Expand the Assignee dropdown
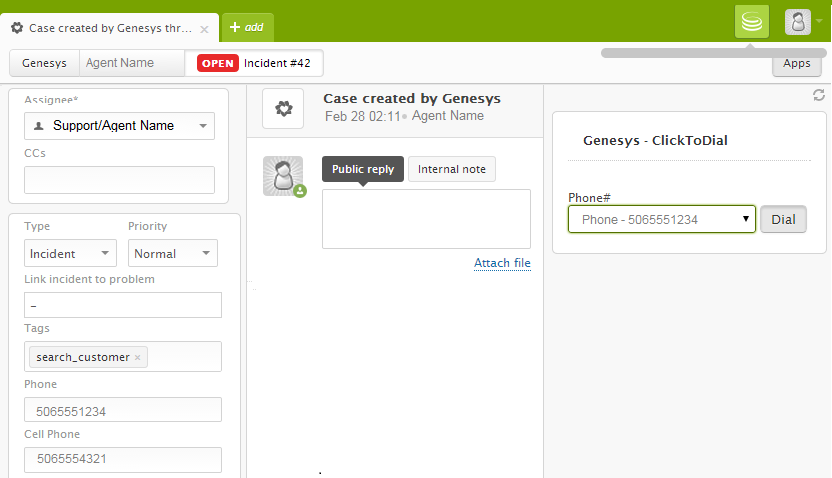This screenshot has height=478, width=832. pos(119,126)
